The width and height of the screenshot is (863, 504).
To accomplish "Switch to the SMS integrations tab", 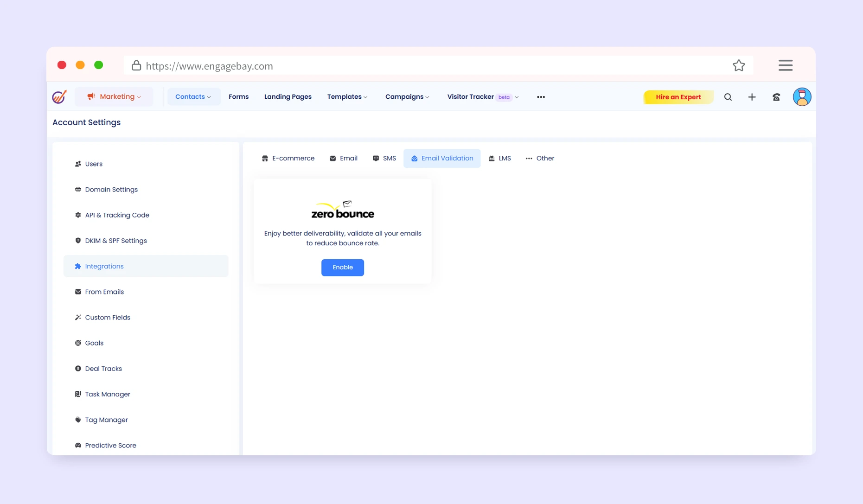I will [x=384, y=158].
